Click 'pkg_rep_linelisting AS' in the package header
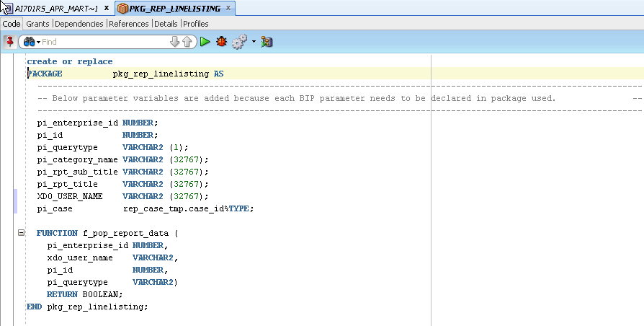This screenshot has width=644, height=326. pos(168,74)
